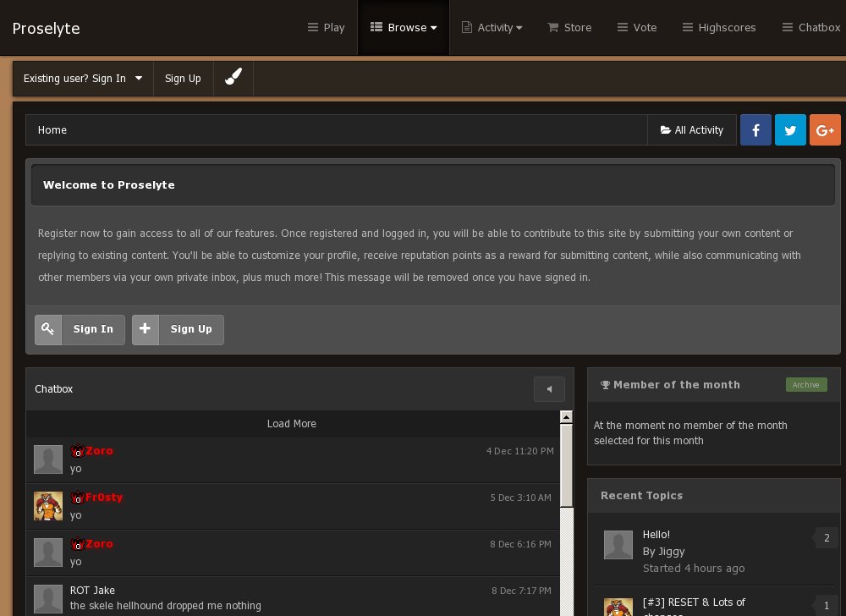Click the Google Plus icon
846x616 pixels.
825,129
